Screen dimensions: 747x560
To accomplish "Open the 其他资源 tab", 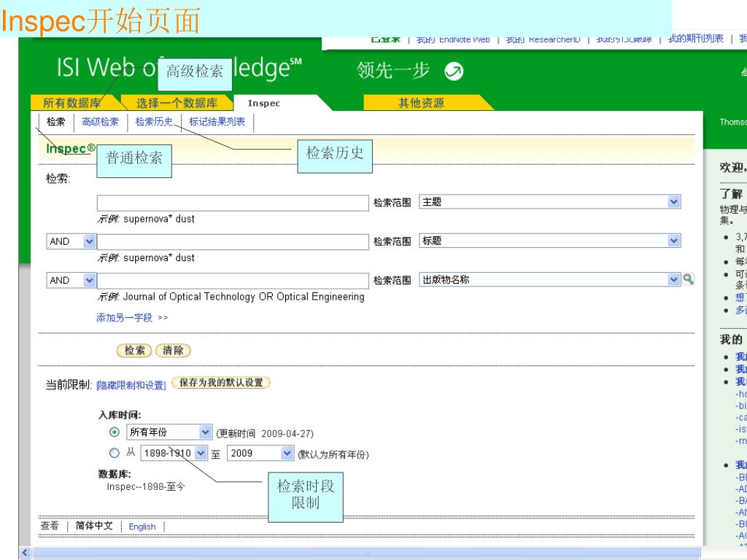I will tap(421, 103).
